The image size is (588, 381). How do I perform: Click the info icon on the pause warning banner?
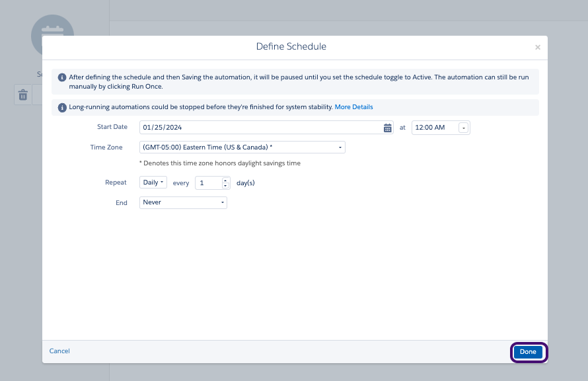click(x=62, y=77)
